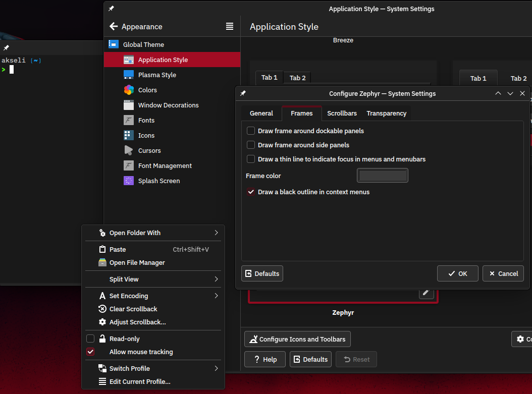Expand the Switch Profile submenu arrow
Screen dimensions: 532x394
pyautogui.click(x=216, y=368)
